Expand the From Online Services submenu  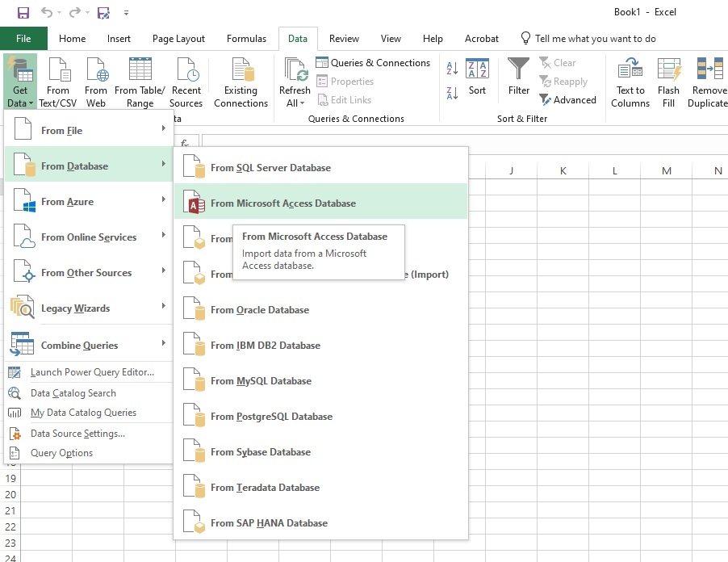[88, 236]
